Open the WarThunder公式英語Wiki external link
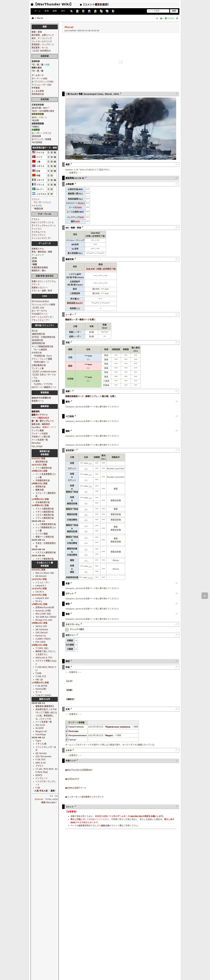Image resolution: width=210 pixels, height=980 pixels. 80,770
